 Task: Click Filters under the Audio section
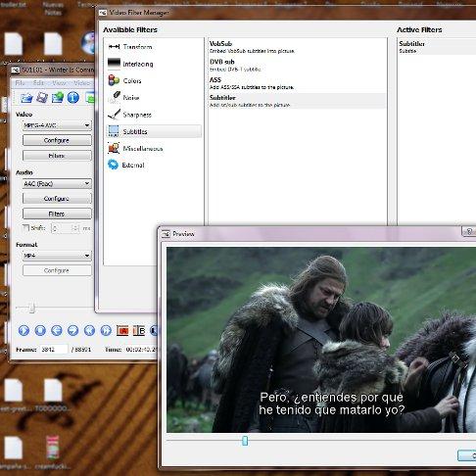[x=57, y=214]
